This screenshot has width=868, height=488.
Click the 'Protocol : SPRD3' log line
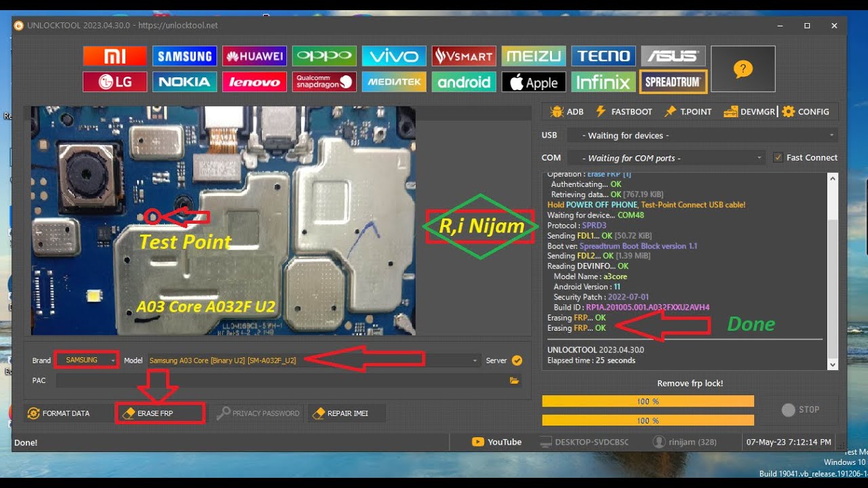(576, 225)
